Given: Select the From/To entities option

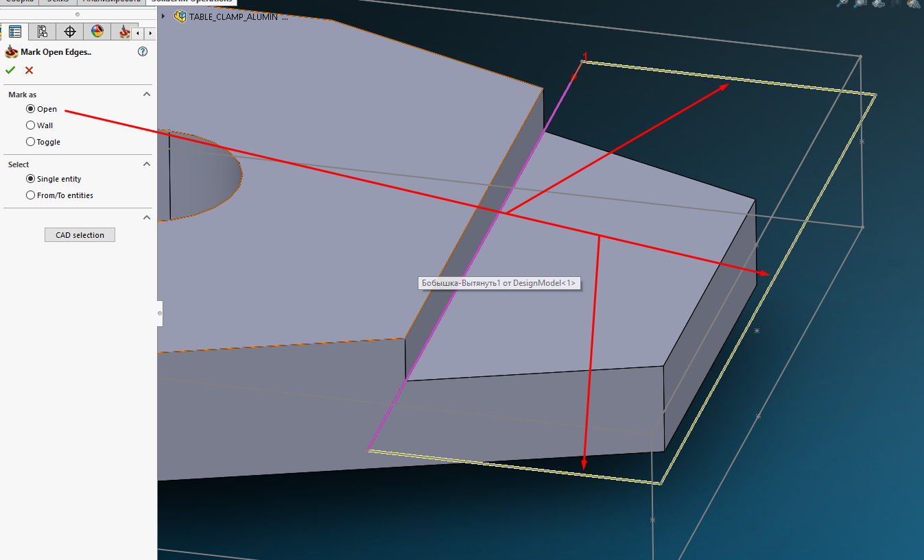Looking at the screenshot, I should click(x=30, y=195).
